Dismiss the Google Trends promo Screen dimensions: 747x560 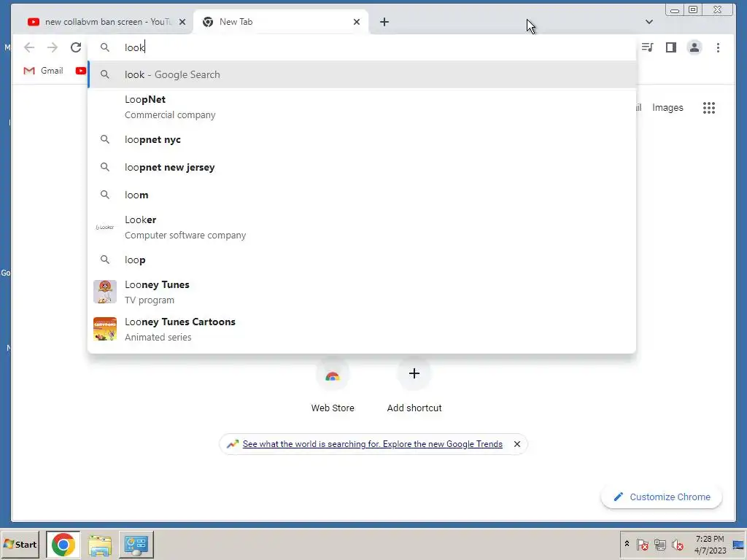click(x=517, y=444)
